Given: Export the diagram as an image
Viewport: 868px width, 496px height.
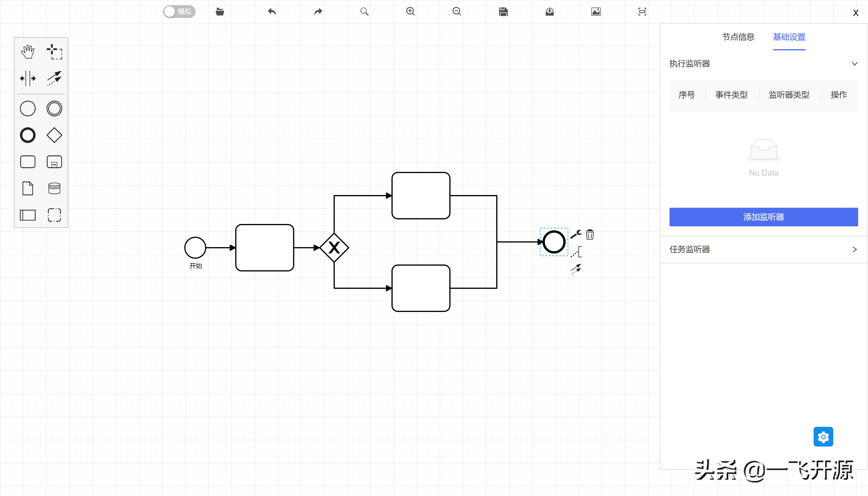Looking at the screenshot, I should (x=596, y=12).
